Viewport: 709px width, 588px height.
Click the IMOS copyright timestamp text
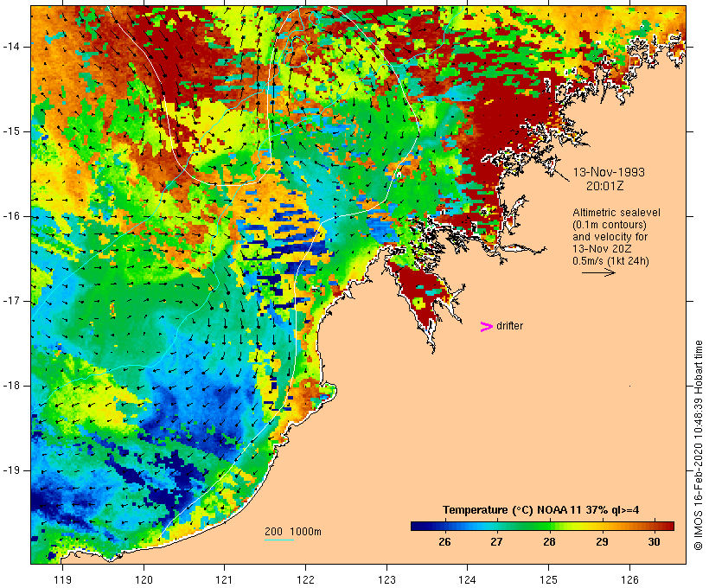click(698, 445)
